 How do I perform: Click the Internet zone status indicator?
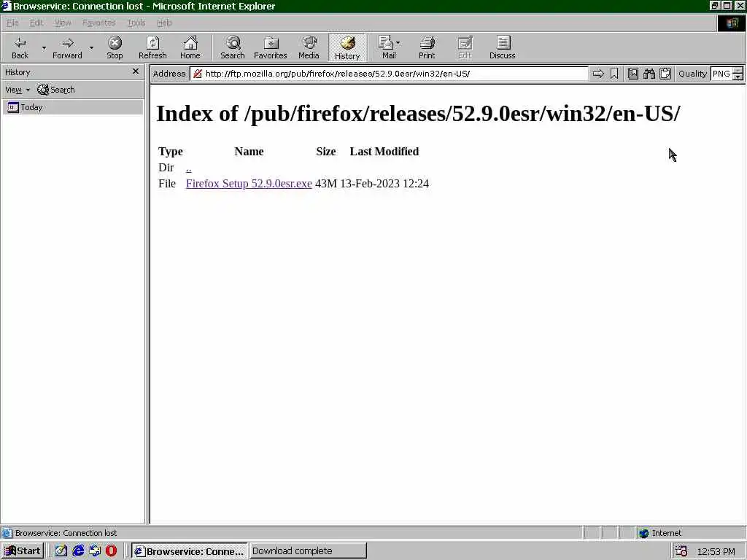[661, 533]
